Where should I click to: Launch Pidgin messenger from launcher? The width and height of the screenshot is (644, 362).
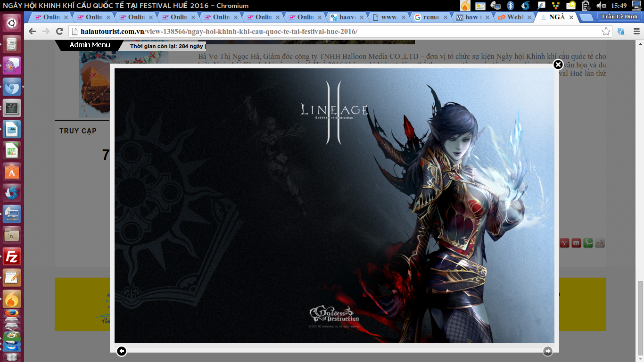click(x=12, y=66)
